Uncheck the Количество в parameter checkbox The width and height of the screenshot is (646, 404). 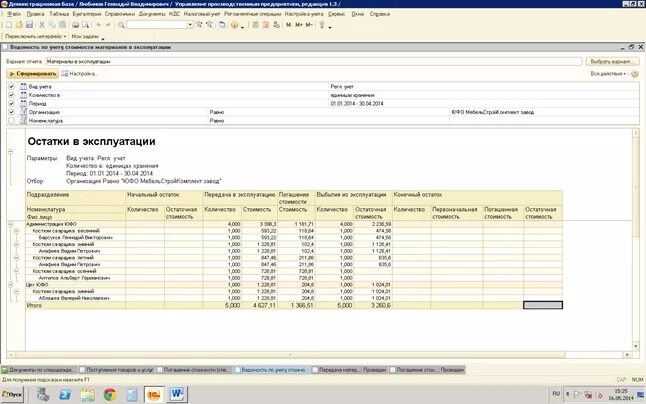[12, 95]
